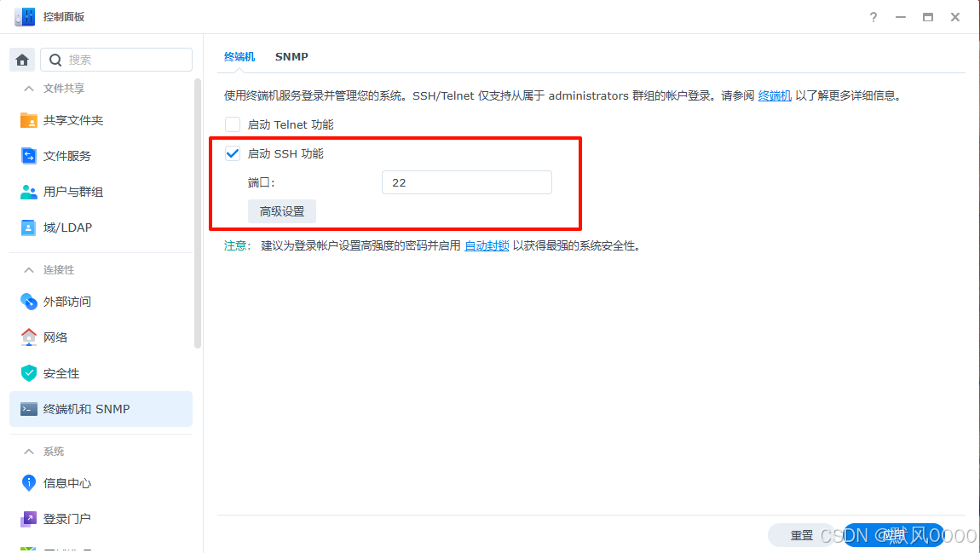Select the 终端机 tab
The height and width of the screenshot is (553, 980).
(x=239, y=56)
